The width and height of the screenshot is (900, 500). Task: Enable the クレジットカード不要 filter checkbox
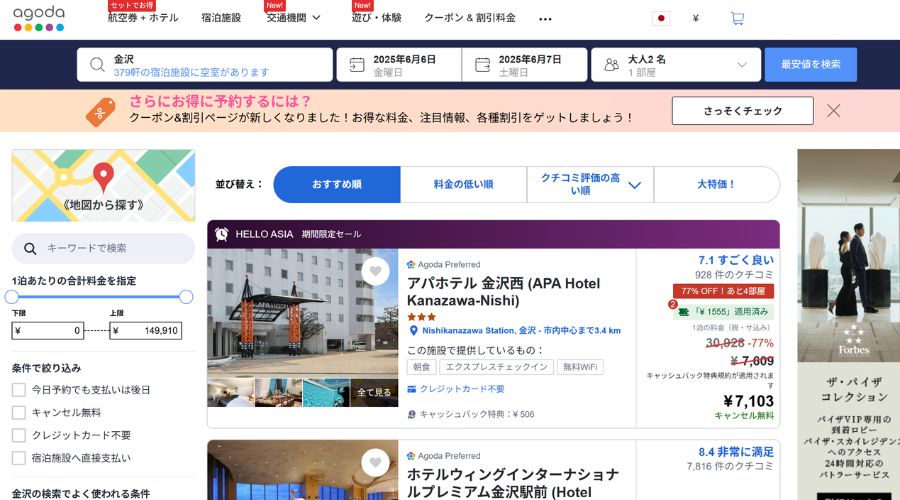tap(19, 435)
